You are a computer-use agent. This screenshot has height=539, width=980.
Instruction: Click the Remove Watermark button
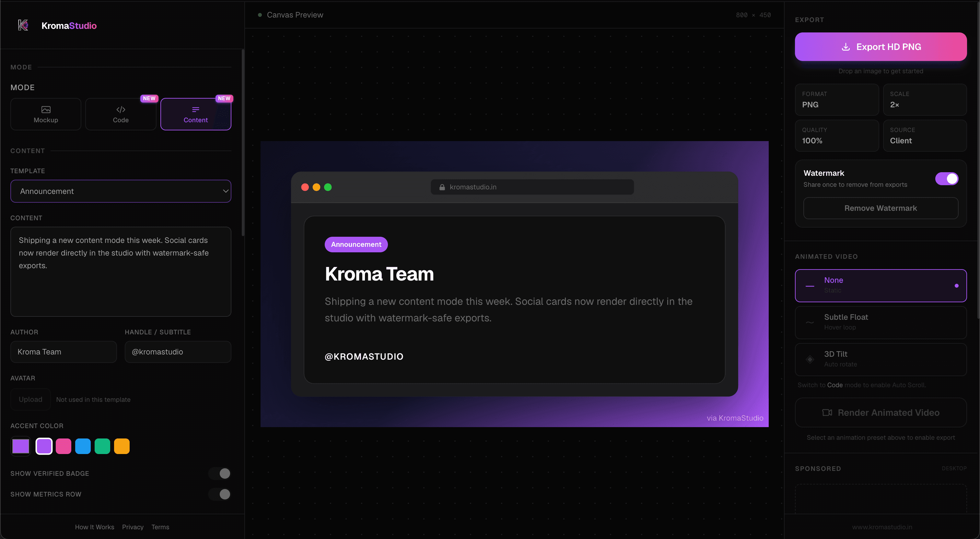pyautogui.click(x=880, y=208)
